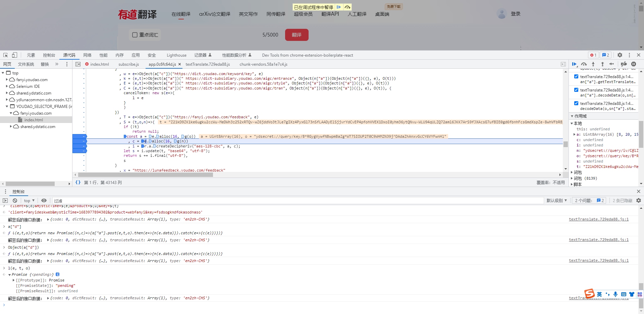Toggle the breakpoint on the let s line
Viewport: 644px width, 314px height.
pyautogui.click(x=79, y=151)
